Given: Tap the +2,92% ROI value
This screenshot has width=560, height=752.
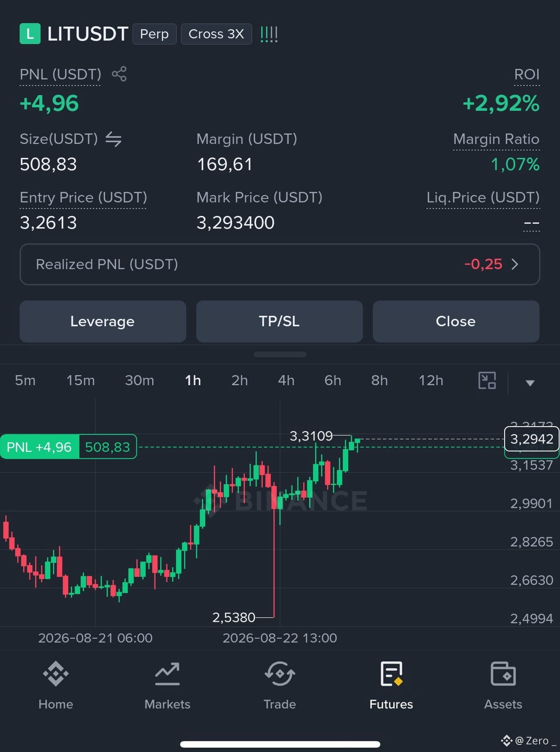Looking at the screenshot, I should pyautogui.click(x=501, y=104).
